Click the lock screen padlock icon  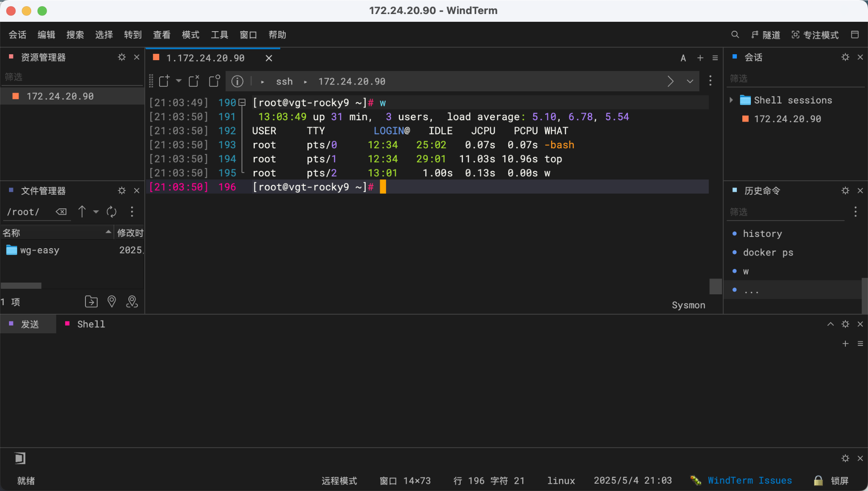click(x=818, y=481)
